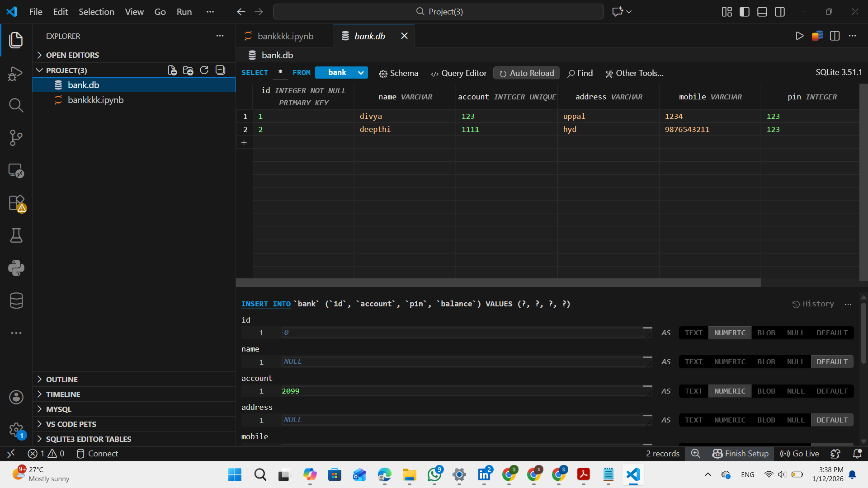Viewport: 868px width, 488px height.
Task: Refresh the Explorer file list
Action: 204,70
